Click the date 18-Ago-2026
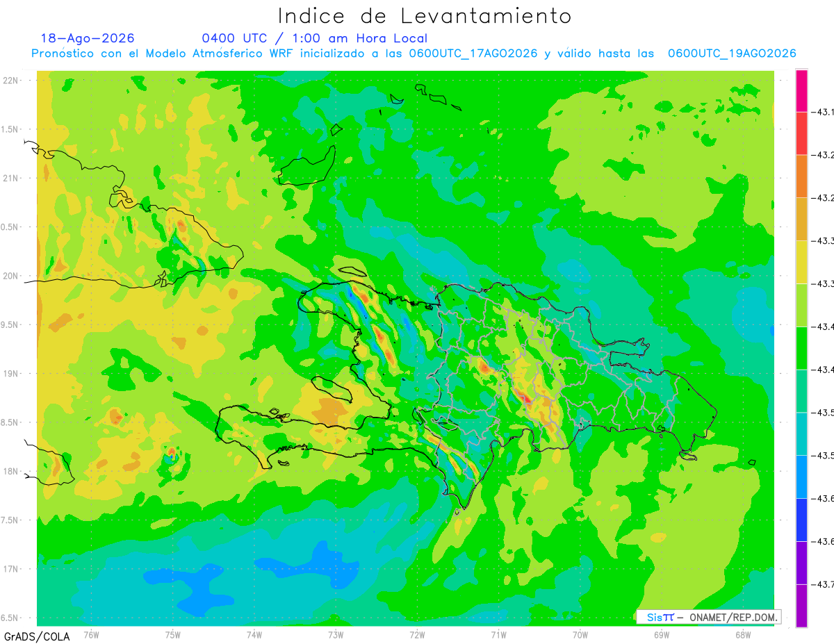 pyautogui.click(x=88, y=38)
